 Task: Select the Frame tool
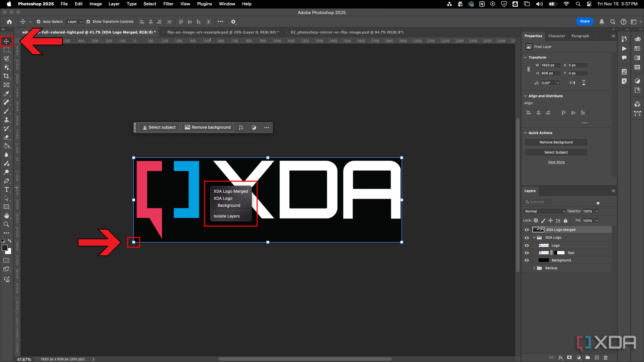click(x=6, y=85)
